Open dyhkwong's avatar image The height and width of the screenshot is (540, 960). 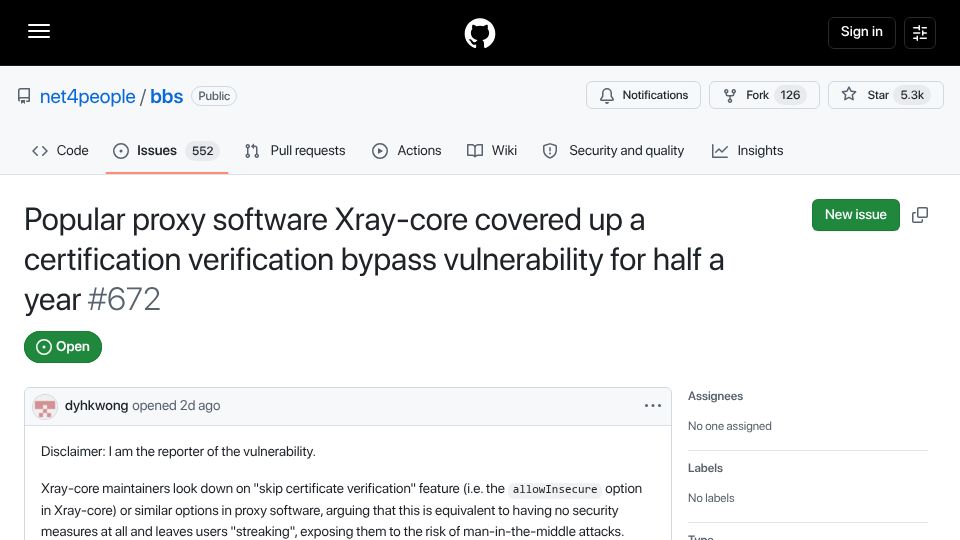pyautogui.click(x=45, y=407)
